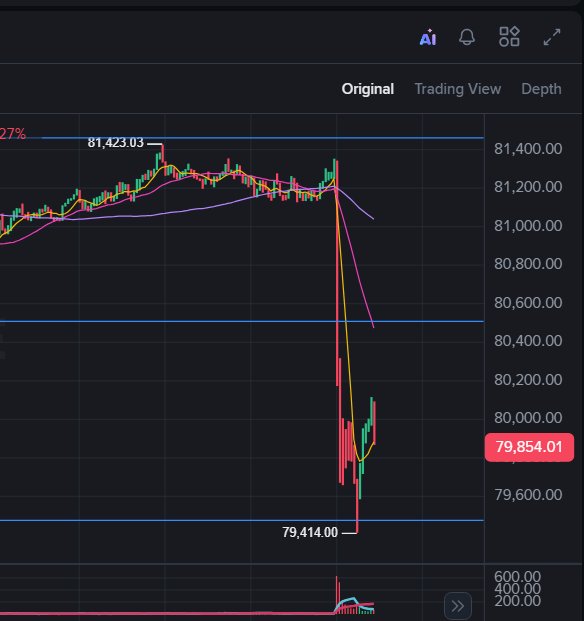This screenshot has height=621, width=584.
Task: Click the current price label 79,854.01
Action: coord(529,447)
